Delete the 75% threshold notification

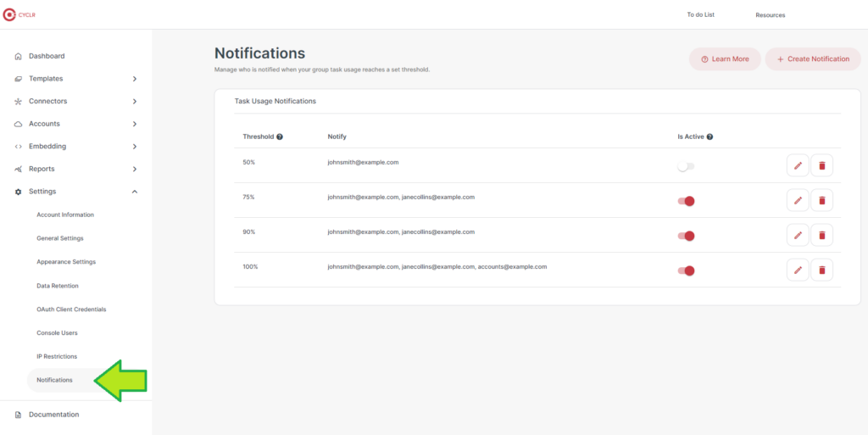[822, 200]
